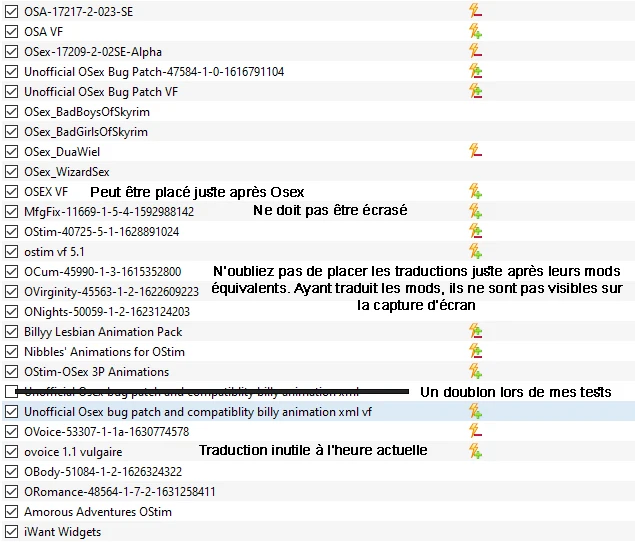635x542 pixels.
Task: Select the OStim-OSex 3P Animations name
Action: click(96, 372)
